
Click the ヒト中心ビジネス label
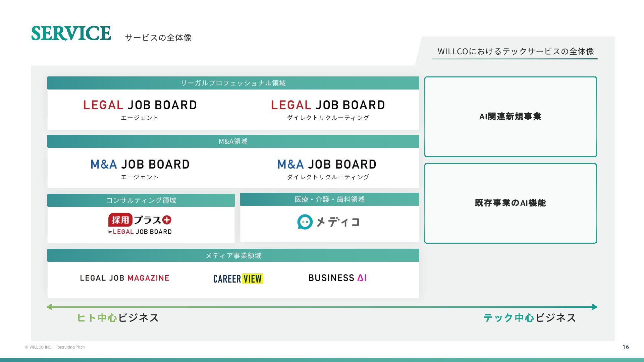118,318
